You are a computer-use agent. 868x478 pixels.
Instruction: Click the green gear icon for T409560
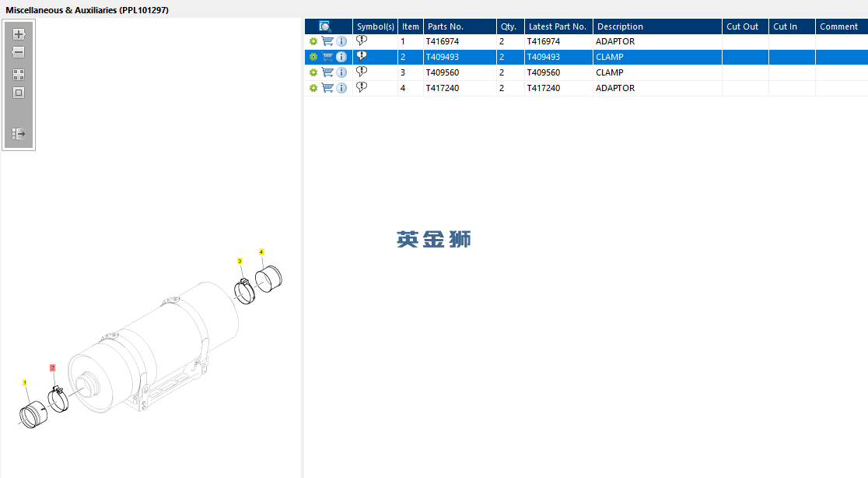point(313,72)
